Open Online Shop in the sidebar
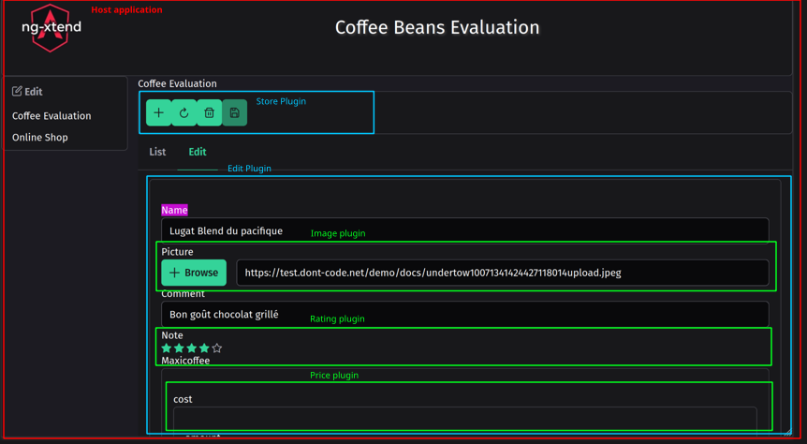 click(x=40, y=137)
